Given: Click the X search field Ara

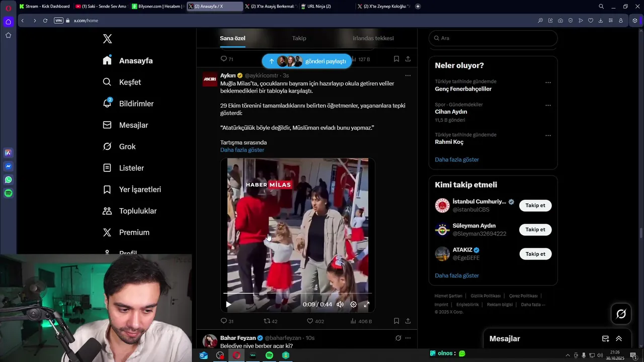Looking at the screenshot, I should 493,38.
